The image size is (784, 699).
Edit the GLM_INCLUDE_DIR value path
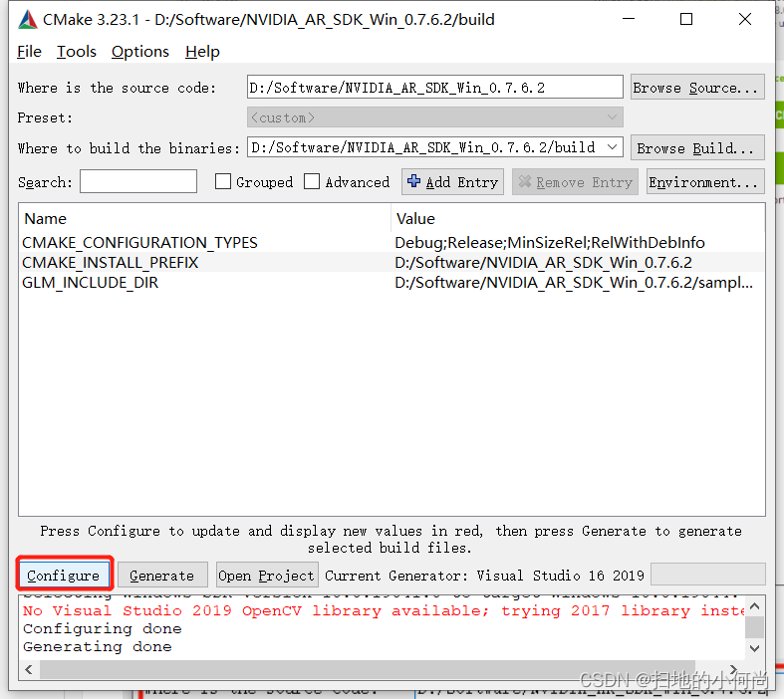[574, 283]
